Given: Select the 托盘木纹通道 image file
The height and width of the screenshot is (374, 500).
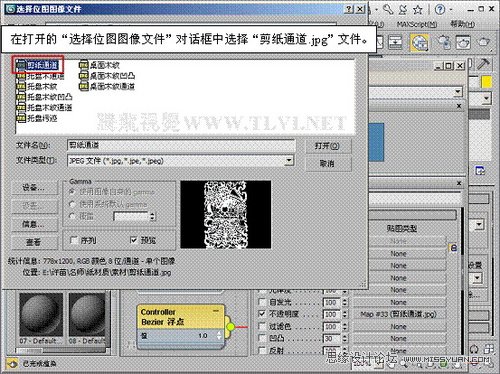Looking at the screenshot, I should [45, 107].
